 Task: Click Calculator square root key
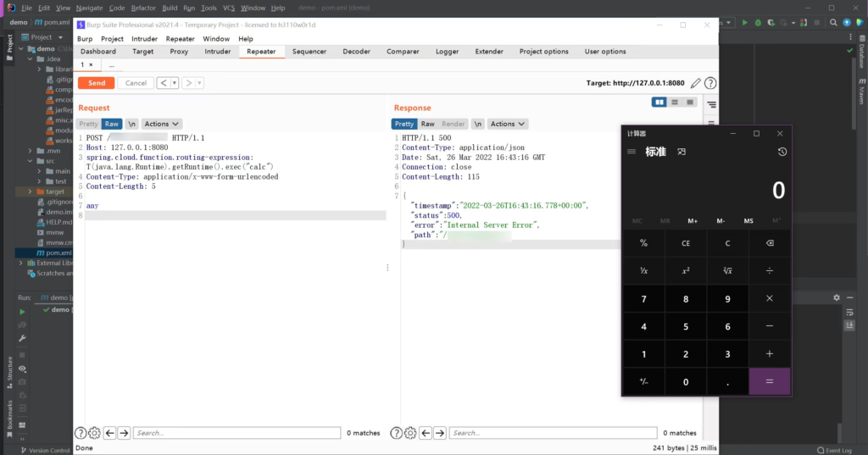(x=727, y=270)
